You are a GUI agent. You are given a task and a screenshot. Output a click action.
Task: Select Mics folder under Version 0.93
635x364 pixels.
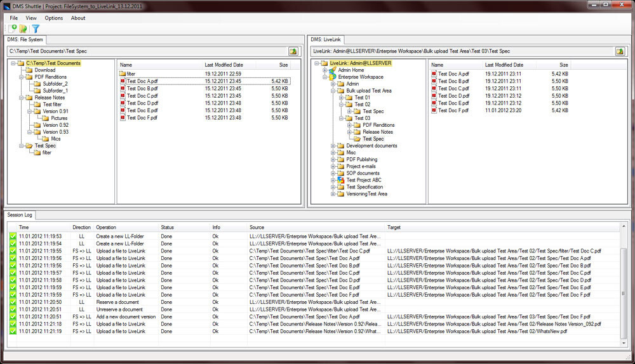click(55, 139)
